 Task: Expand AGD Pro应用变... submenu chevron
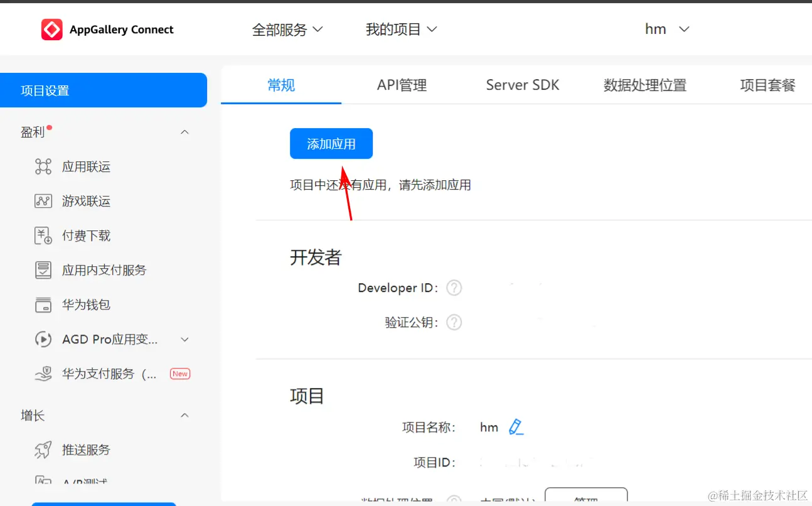[x=184, y=339]
